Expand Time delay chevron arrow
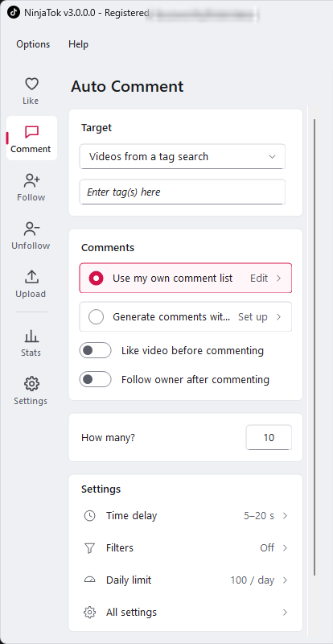The height and width of the screenshot is (644, 333). point(285,516)
